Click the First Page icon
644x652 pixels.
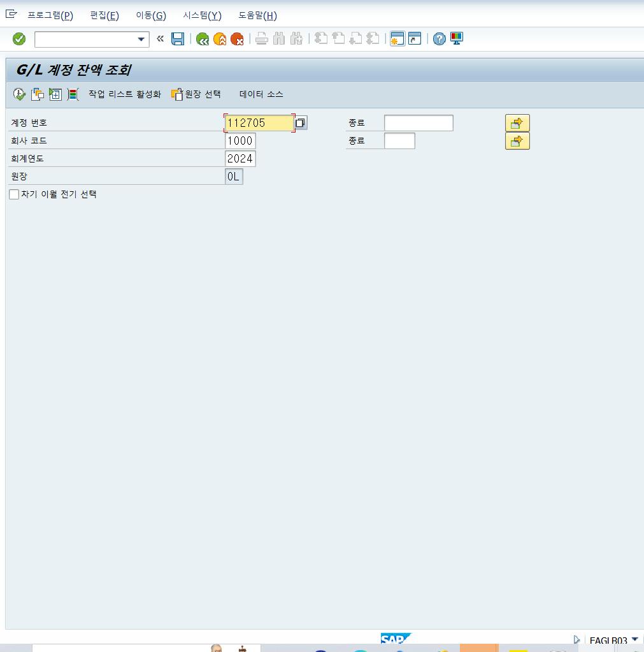(x=321, y=39)
